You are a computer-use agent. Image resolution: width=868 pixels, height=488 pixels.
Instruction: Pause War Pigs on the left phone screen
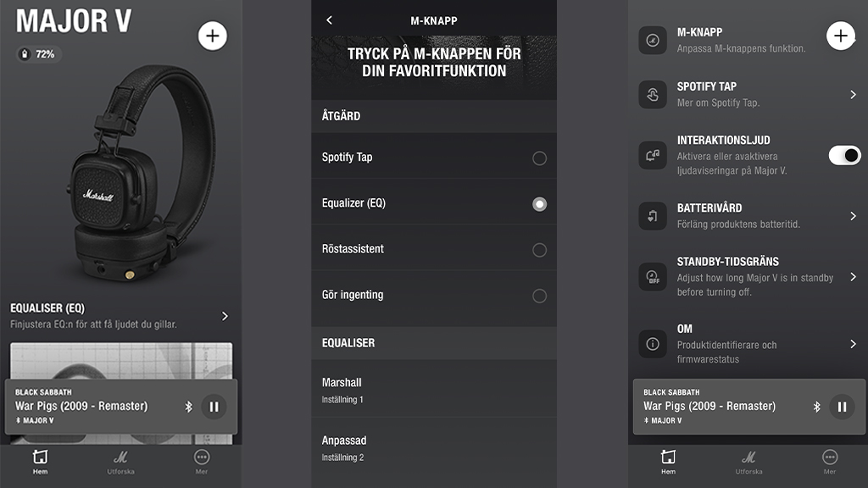[214, 407]
